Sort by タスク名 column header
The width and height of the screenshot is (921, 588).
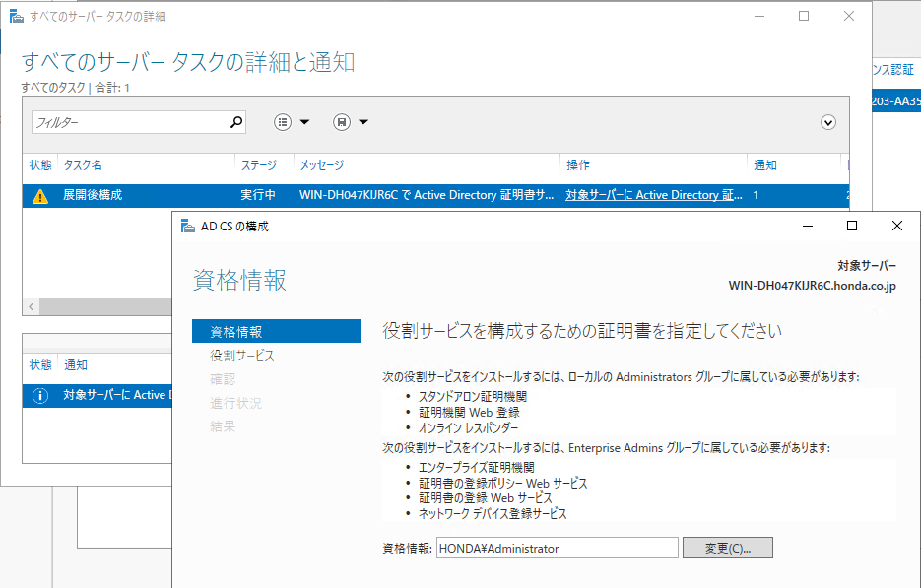(x=83, y=165)
